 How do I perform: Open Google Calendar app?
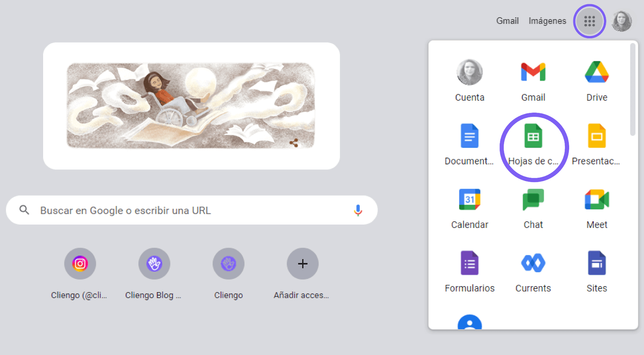pyautogui.click(x=470, y=208)
